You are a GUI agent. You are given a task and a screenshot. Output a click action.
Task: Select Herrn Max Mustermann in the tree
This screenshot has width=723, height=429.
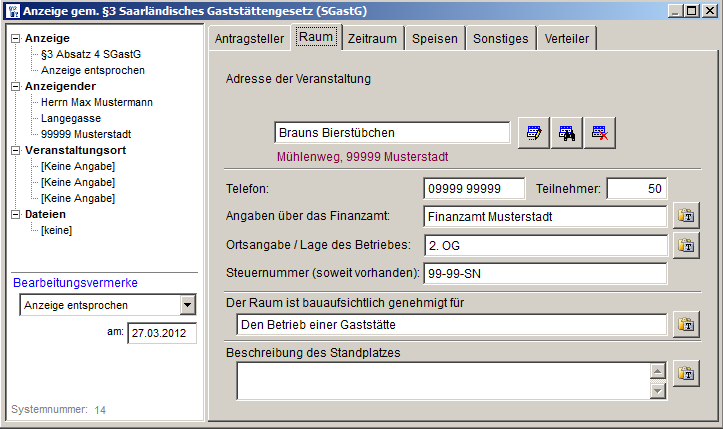coord(96,102)
